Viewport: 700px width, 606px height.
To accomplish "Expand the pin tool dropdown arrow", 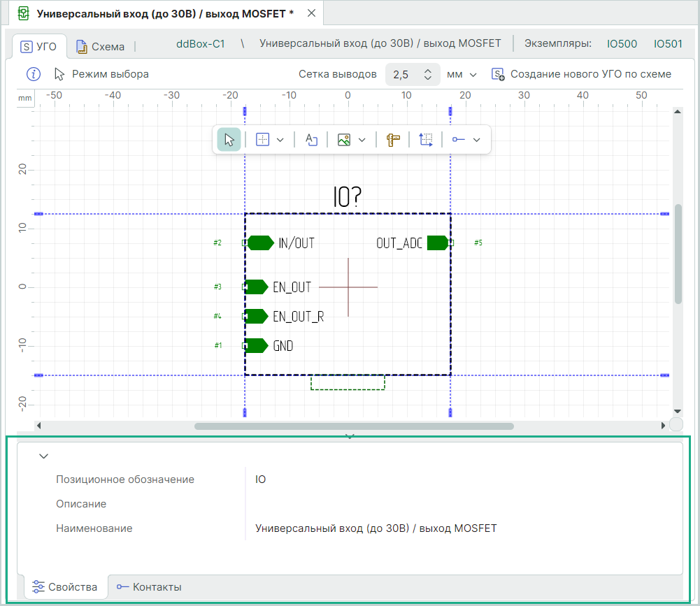I will [x=477, y=140].
